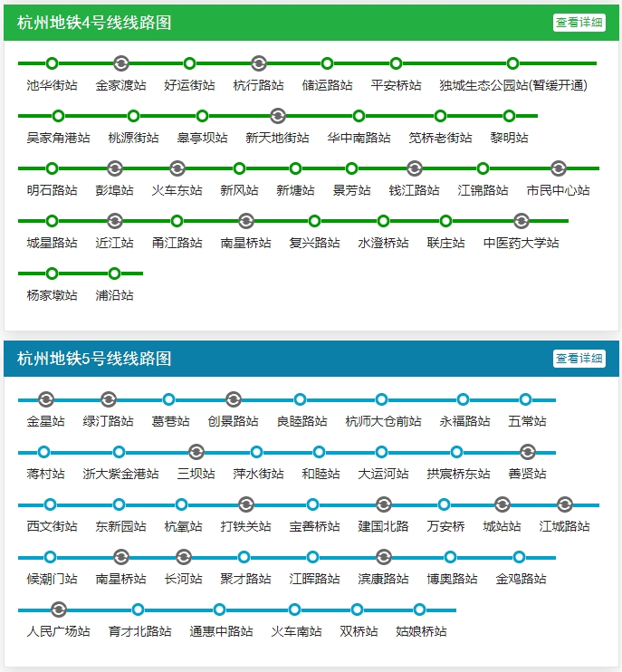Click the 金家渡站 transfer station icon
Viewport: 622px width, 672px height.
pos(121,63)
